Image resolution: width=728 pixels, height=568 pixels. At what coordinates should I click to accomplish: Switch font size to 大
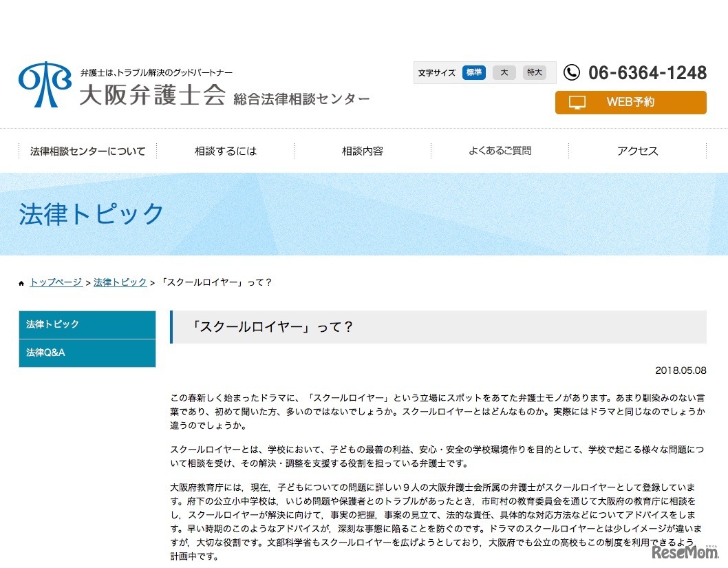[504, 72]
